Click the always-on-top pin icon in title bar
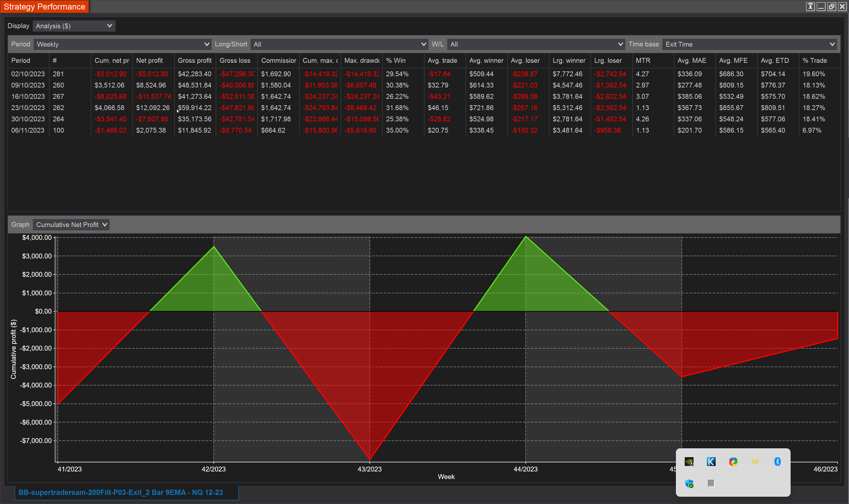Image resolution: width=849 pixels, height=504 pixels. pos(810,6)
